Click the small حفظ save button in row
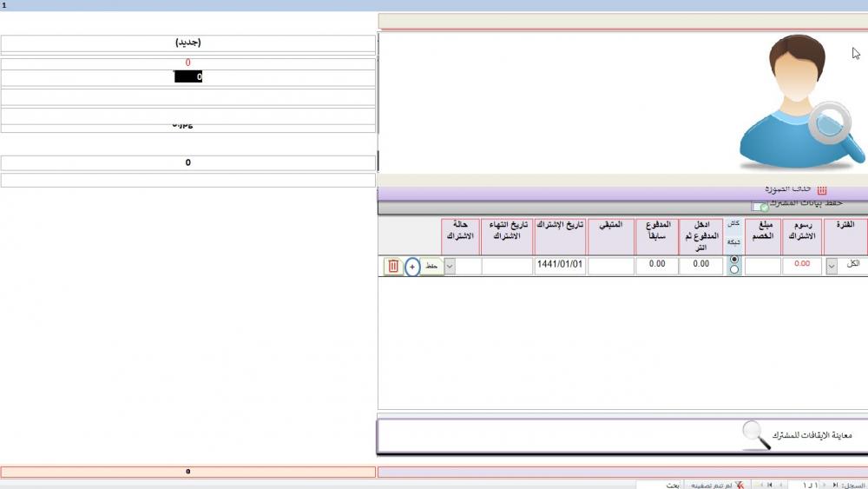The image size is (868, 489). pyautogui.click(x=431, y=267)
